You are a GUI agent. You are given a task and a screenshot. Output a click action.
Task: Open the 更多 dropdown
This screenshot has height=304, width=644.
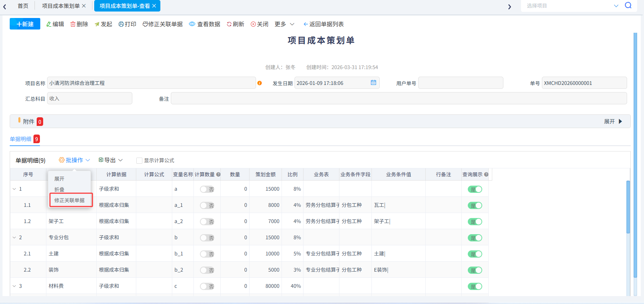[284, 24]
